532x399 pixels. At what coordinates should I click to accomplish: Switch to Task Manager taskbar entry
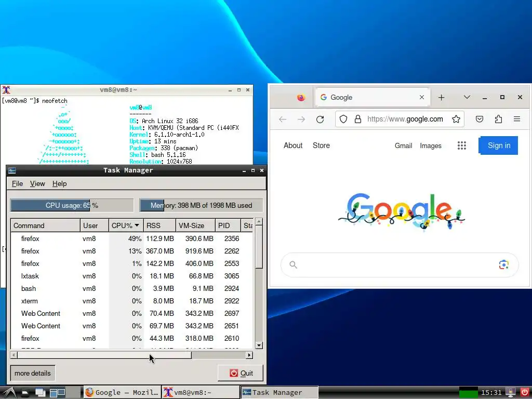(279, 393)
